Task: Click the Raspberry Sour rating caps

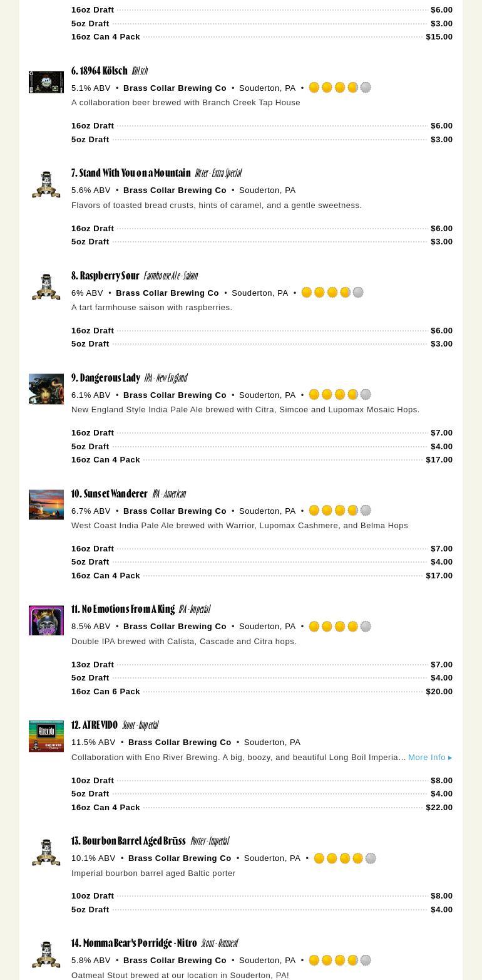Action: coord(332,293)
